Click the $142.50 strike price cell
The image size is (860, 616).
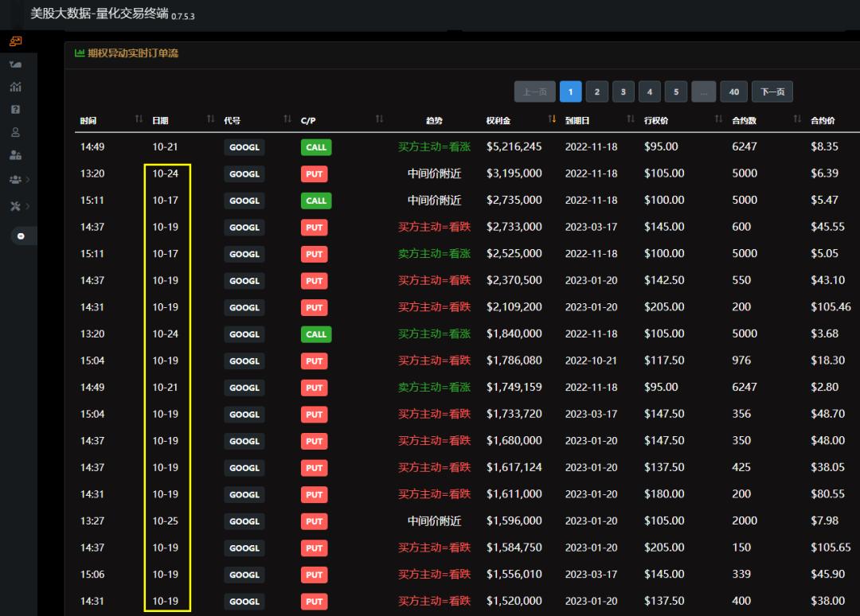[664, 280]
